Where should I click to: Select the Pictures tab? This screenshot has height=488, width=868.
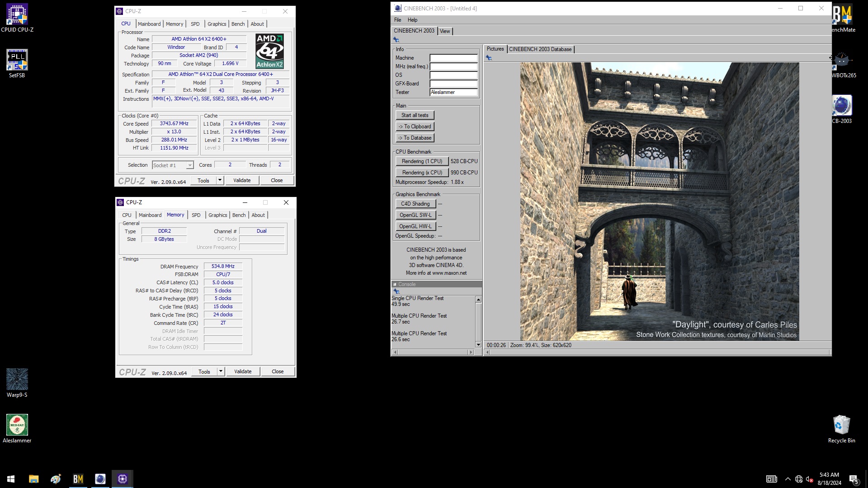pos(495,49)
